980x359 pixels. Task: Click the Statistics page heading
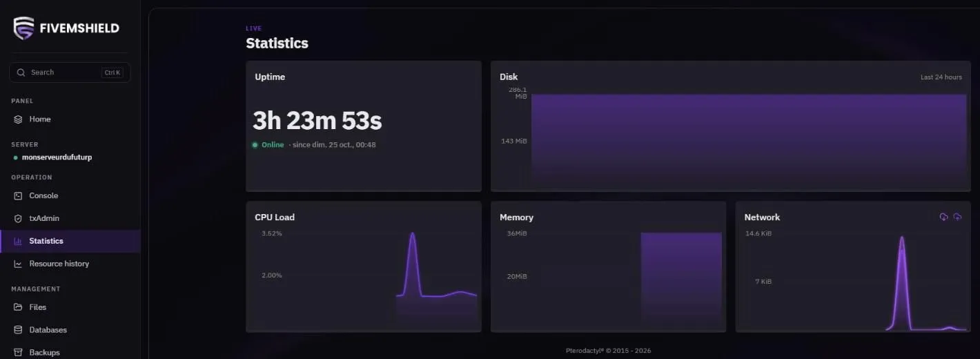pyautogui.click(x=277, y=43)
